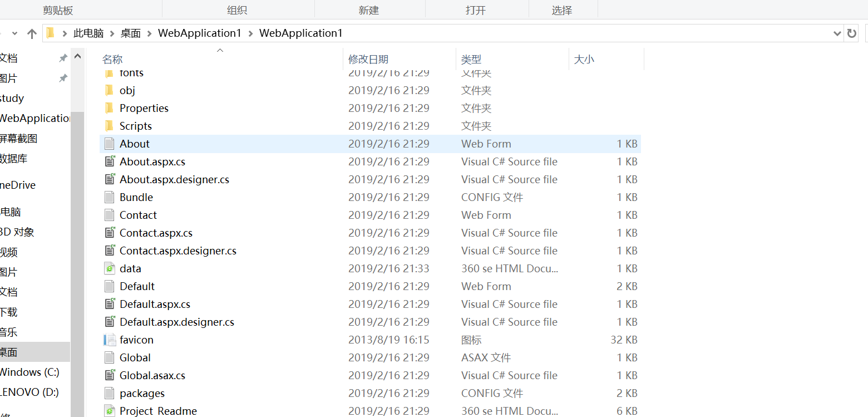The image size is (868, 417).
Task: Select 下载 in navigation pane
Action: coord(8,312)
